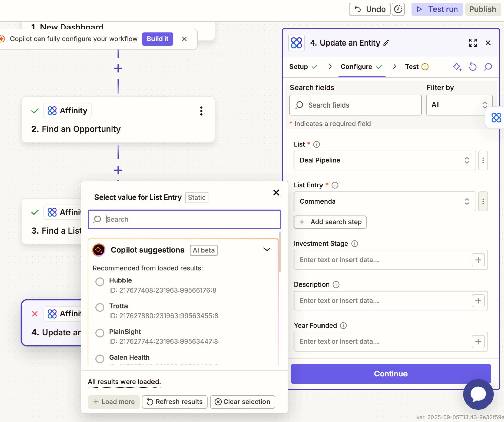Rename step with the pencil icon
This screenshot has width=504, height=422.
click(x=387, y=43)
